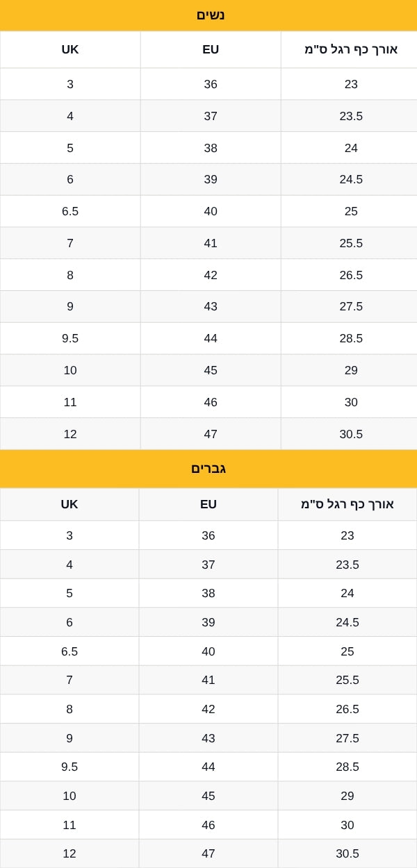Click the foot length header in women's table
Image resolution: width=417 pixels, height=868 pixels.
[351, 49]
